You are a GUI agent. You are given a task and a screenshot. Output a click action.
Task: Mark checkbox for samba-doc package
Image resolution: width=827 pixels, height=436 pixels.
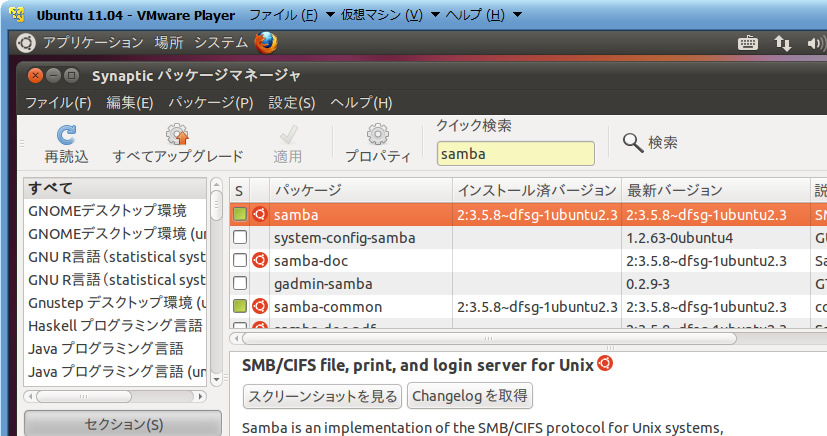(240, 260)
